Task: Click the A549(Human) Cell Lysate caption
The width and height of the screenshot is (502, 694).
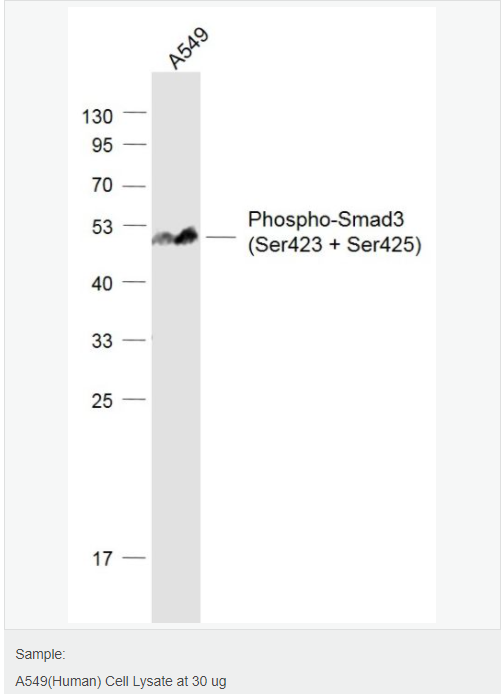Action: tap(120, 681)
